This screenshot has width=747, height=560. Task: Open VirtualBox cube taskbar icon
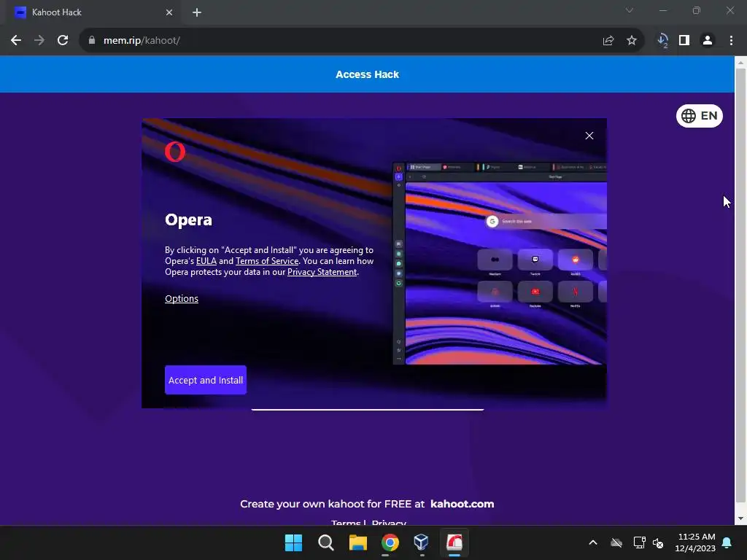pyautogui.click(x=422, y=542)
